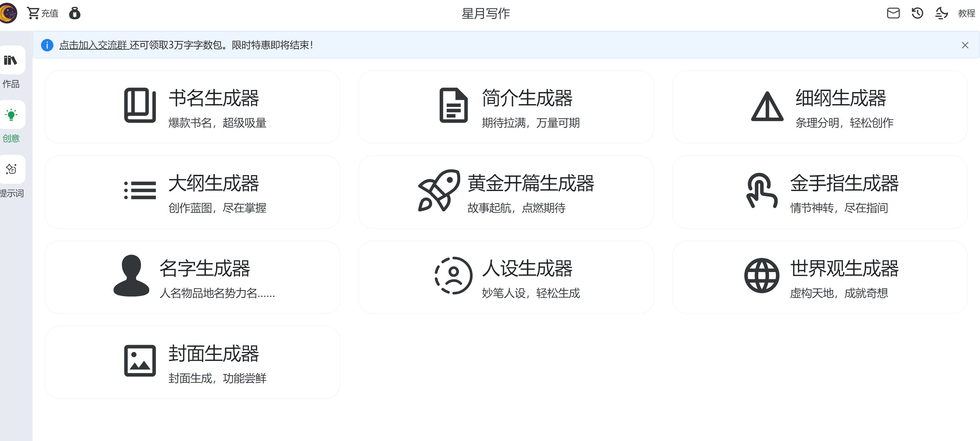Open the 细纲生成器 card
Screen dimensions: 980x441
(819, 107)
